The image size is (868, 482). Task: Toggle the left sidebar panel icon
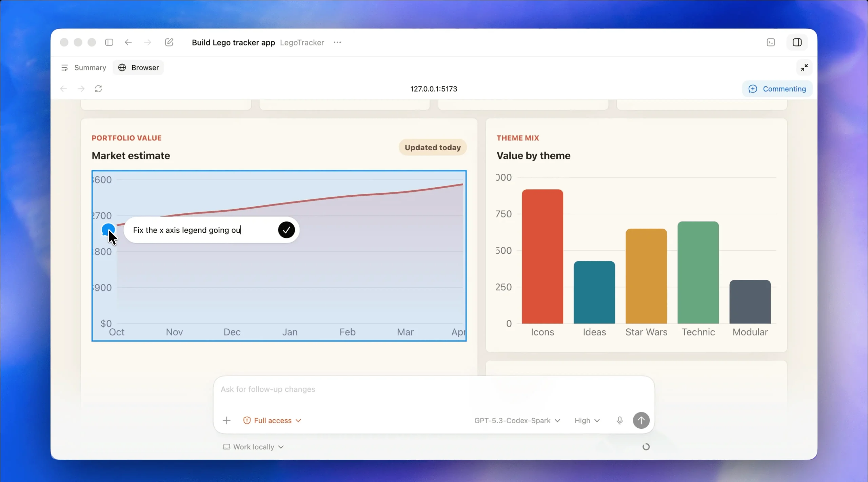pyautogui.click(x=109, y=42)
